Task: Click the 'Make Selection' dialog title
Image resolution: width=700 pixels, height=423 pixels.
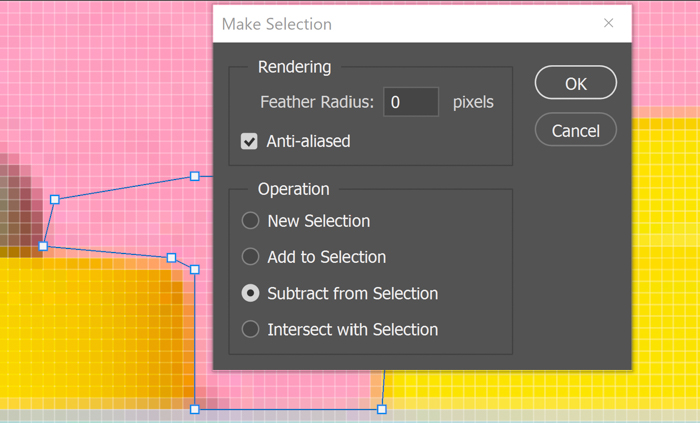Action: pos(277,24)
